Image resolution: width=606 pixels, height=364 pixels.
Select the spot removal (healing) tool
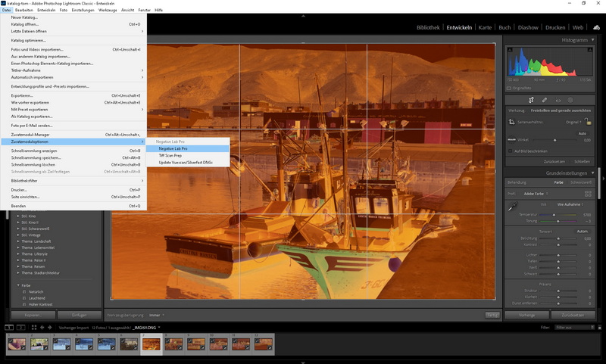544,99
